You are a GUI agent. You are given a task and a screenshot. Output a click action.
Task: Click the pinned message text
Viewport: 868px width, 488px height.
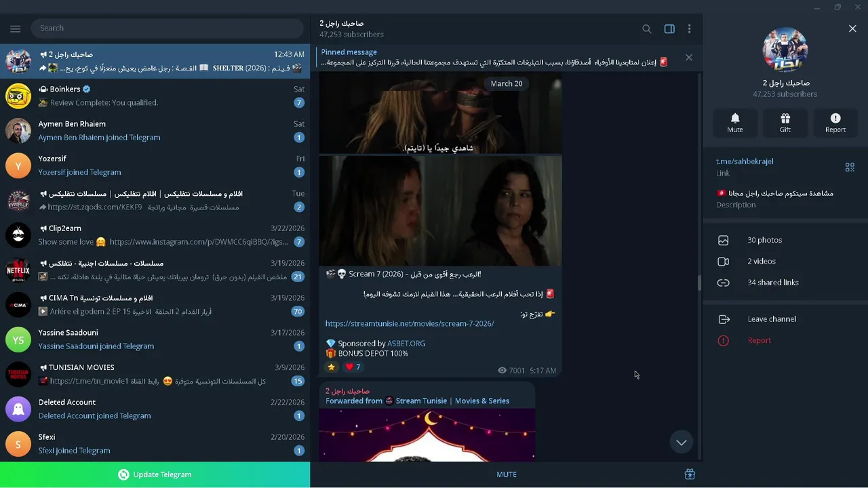[x=494, y=62]
